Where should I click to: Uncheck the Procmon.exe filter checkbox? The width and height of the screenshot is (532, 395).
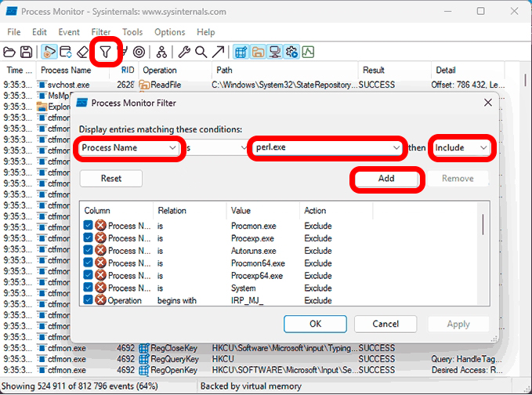[x=89, y=226]
